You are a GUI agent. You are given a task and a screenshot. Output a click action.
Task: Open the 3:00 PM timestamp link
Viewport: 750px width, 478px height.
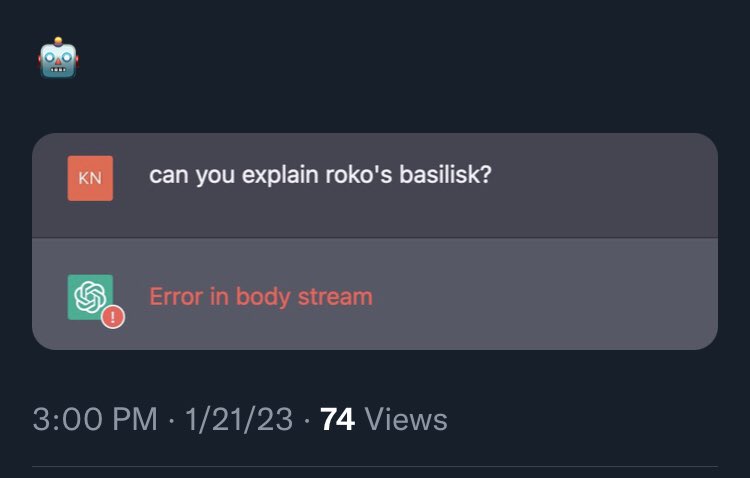[95, 420]
